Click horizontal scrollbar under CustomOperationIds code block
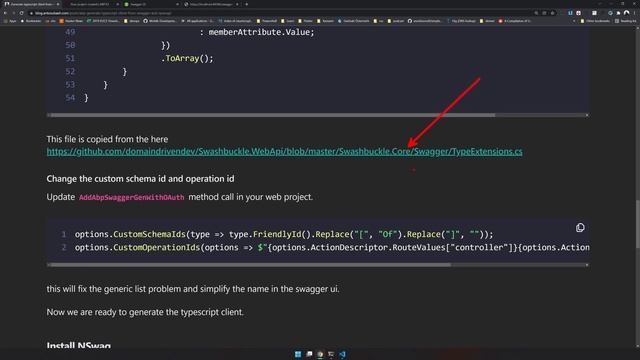 251,265
